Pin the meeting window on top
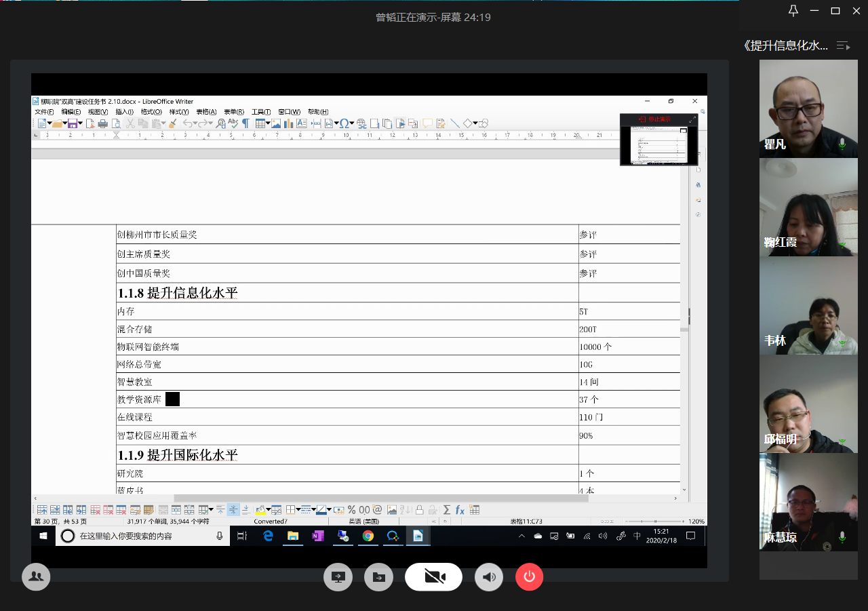The image size is (868, 611). point(793,10)
